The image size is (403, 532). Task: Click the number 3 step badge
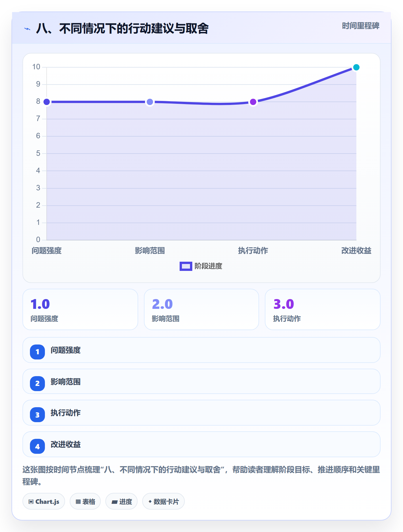37,415
